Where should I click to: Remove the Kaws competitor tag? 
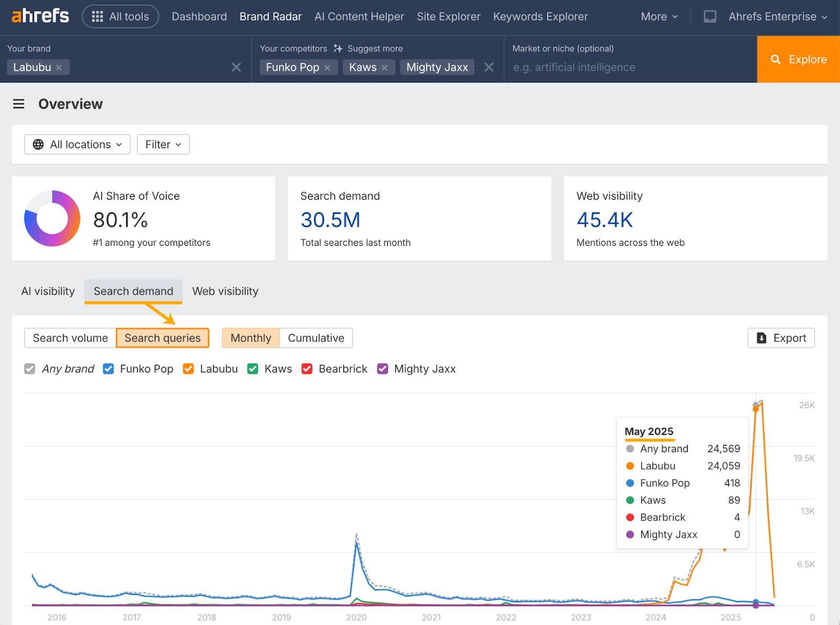(x=385, y=67)
